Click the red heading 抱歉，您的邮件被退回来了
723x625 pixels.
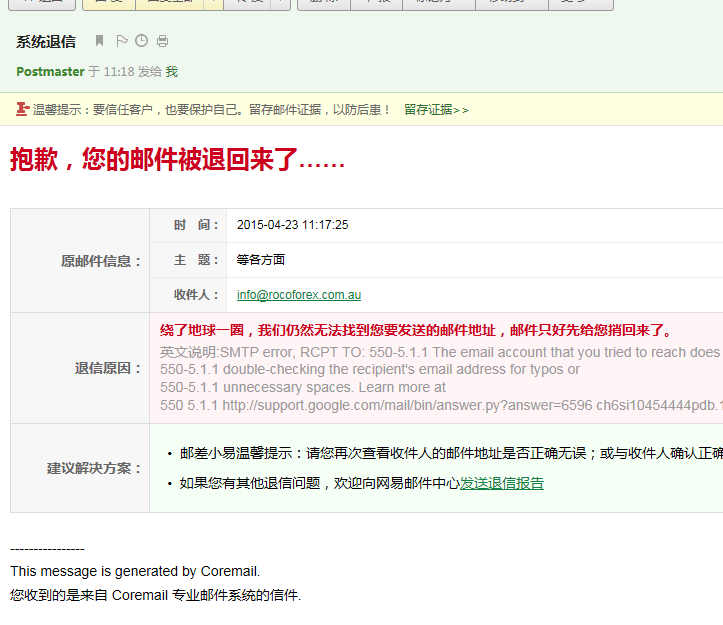(178, 160)
